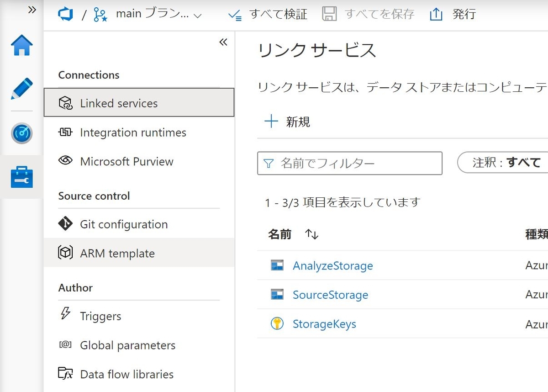The image size is (548, 392).
Task: Open Global parameters page
Action: 139,345
